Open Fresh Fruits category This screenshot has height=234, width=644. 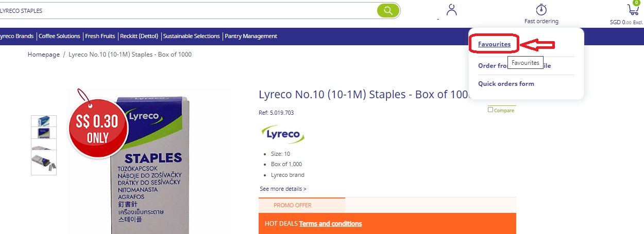click(100, 36)
